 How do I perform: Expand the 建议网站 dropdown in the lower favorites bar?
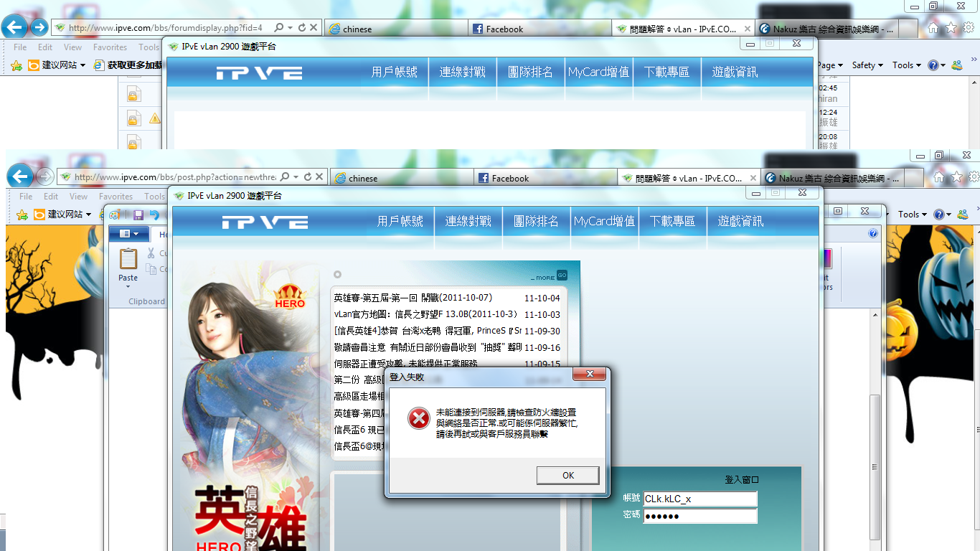click(88, 215)
